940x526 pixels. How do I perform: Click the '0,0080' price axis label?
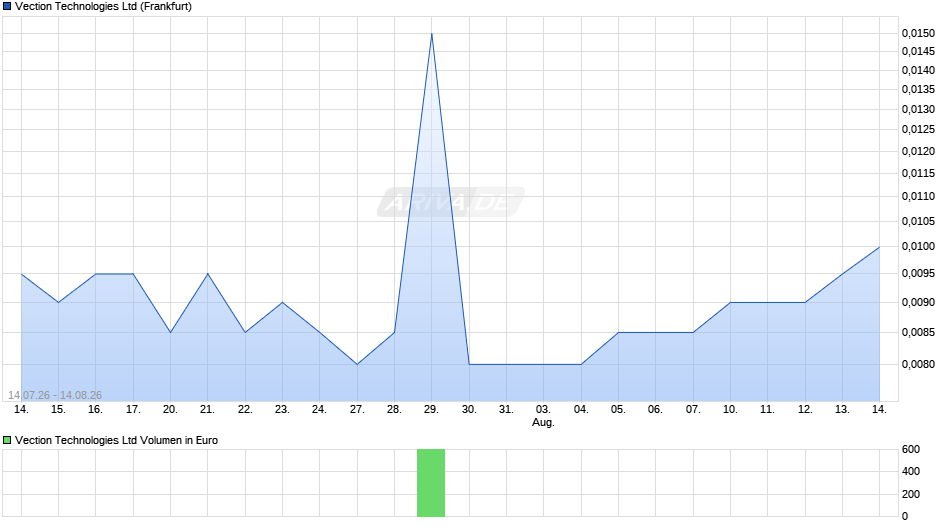(x=918, y=364)
